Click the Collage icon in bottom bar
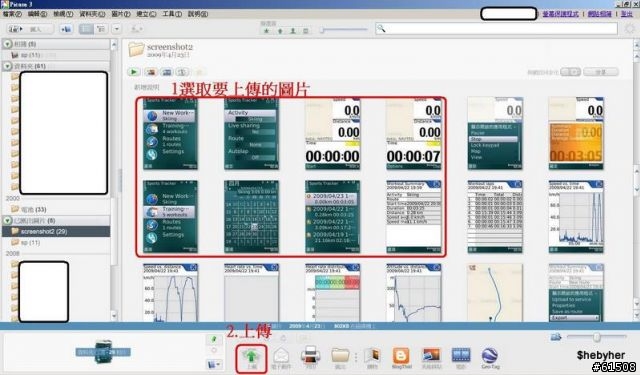This screenshot has height=375, width=640. pyautogui.click(x=431, y=355)
